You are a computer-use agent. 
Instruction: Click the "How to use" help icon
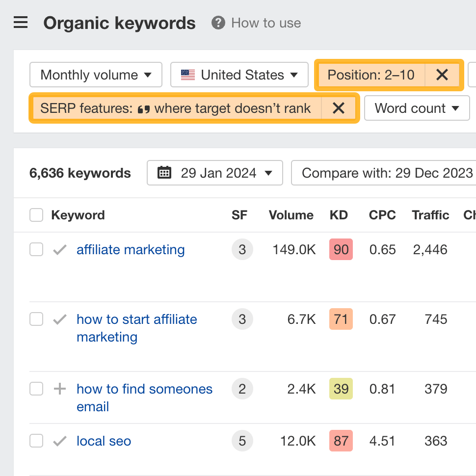click(217, 23)
